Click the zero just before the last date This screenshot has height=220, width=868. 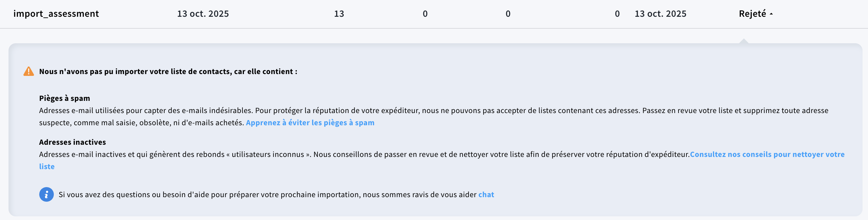617,14
